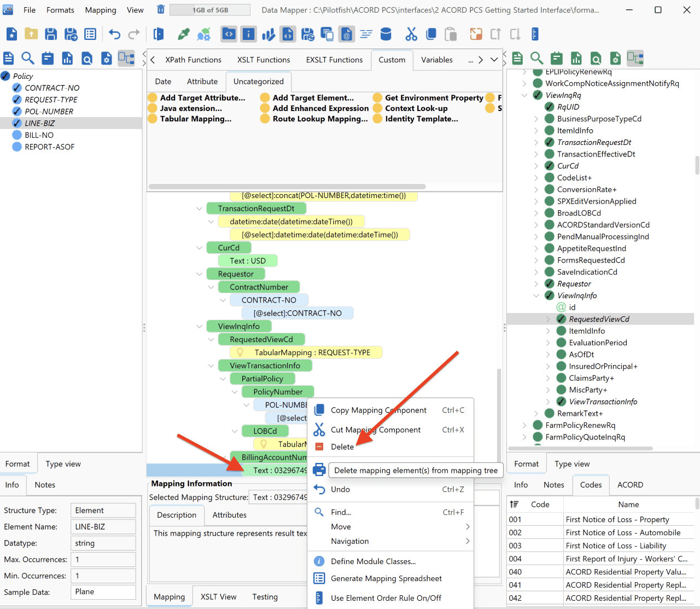Open the function tabs dropdown chevron
The height and width of the screenshot is (609, 700).
(494, 60)
